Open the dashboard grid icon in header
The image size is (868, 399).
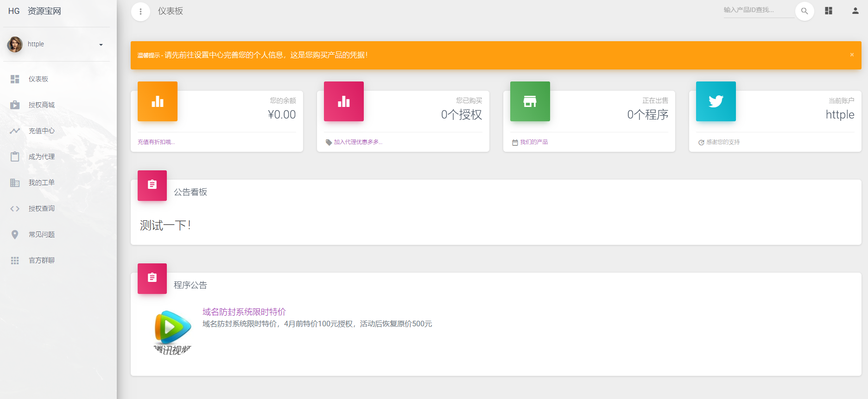click(829, 11)
